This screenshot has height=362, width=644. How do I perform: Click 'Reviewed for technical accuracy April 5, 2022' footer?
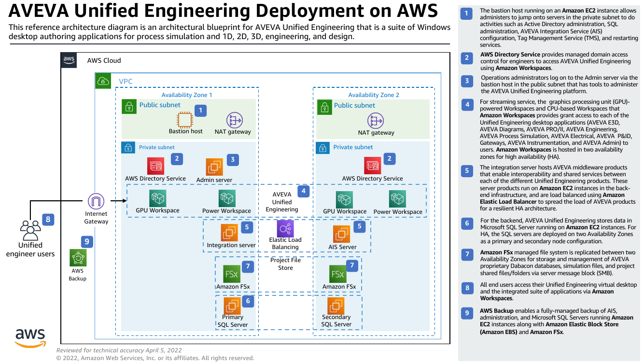(x=119, y=350)
